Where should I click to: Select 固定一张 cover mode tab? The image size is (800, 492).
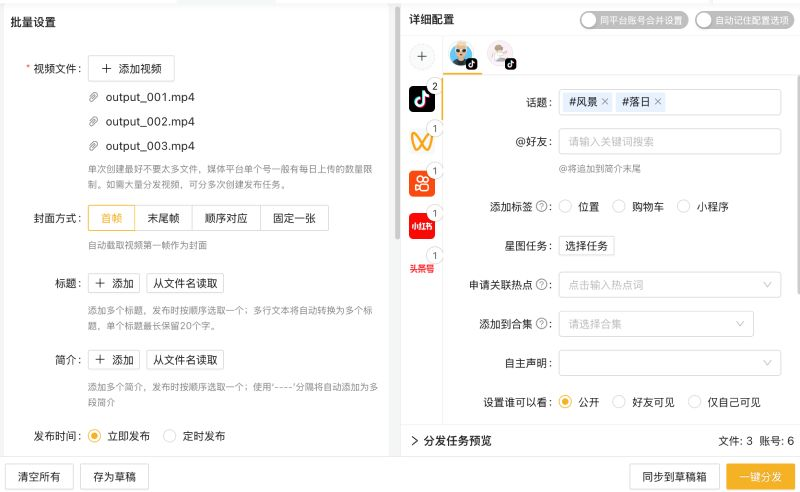294,218
